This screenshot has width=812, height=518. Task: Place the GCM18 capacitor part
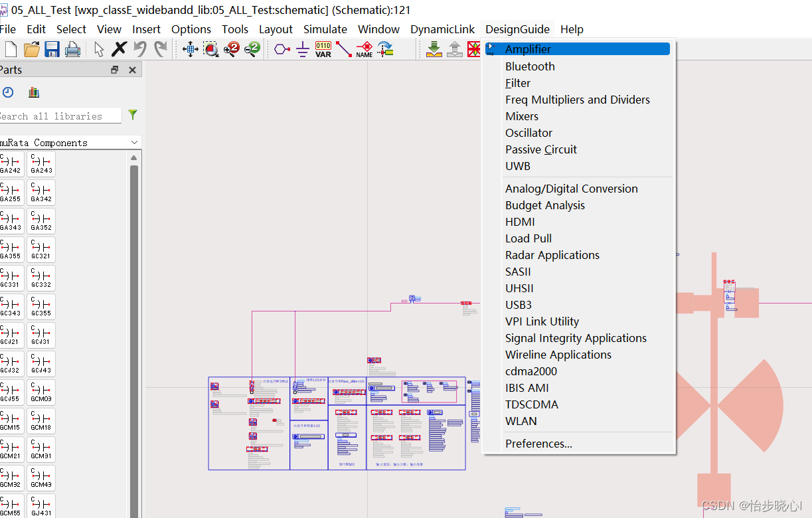click(x=41, y=421)
